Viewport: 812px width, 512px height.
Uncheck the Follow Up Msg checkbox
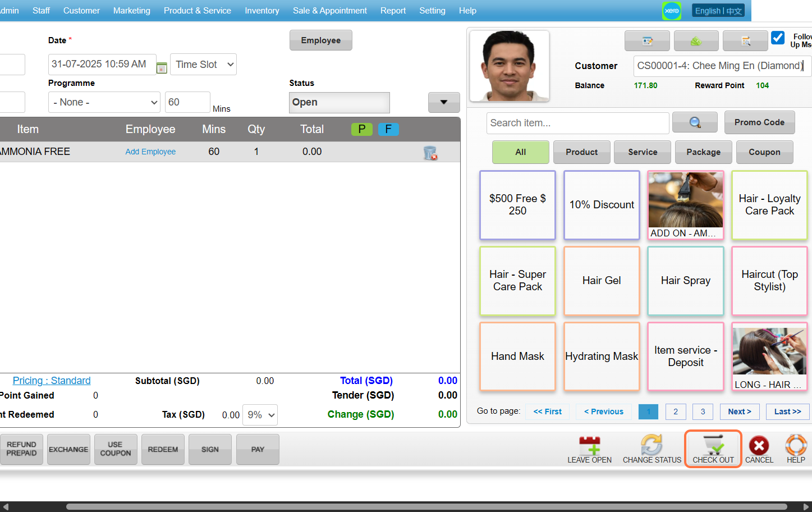(778, 38)
